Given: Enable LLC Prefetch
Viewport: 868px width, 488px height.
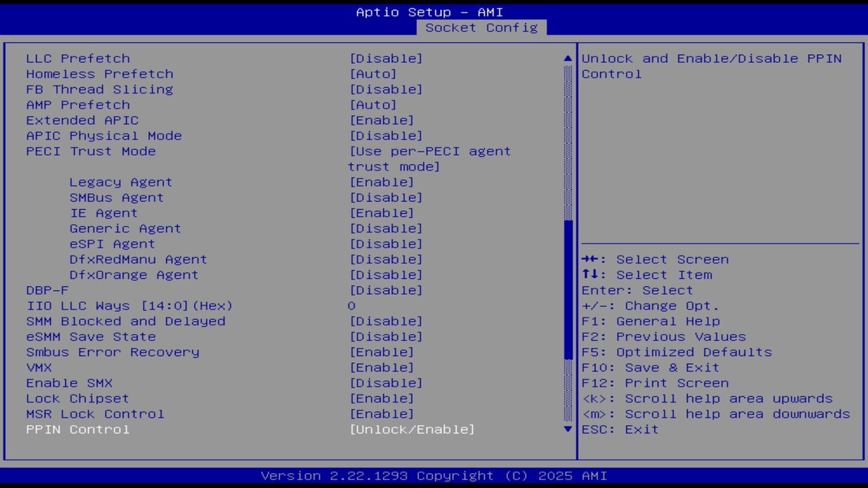Looking at the screenshot, I should coord(387,58).
